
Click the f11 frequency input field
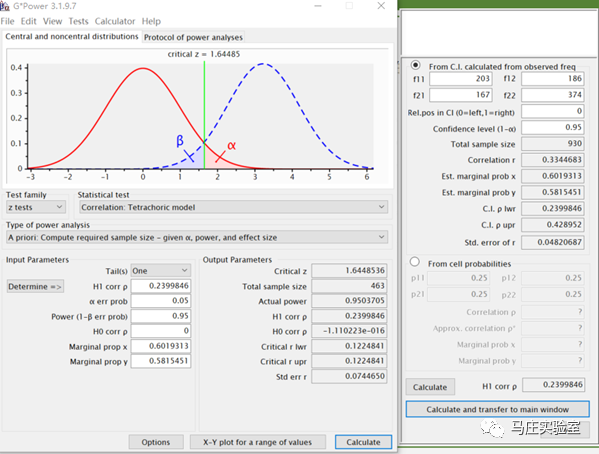[461, 79]
